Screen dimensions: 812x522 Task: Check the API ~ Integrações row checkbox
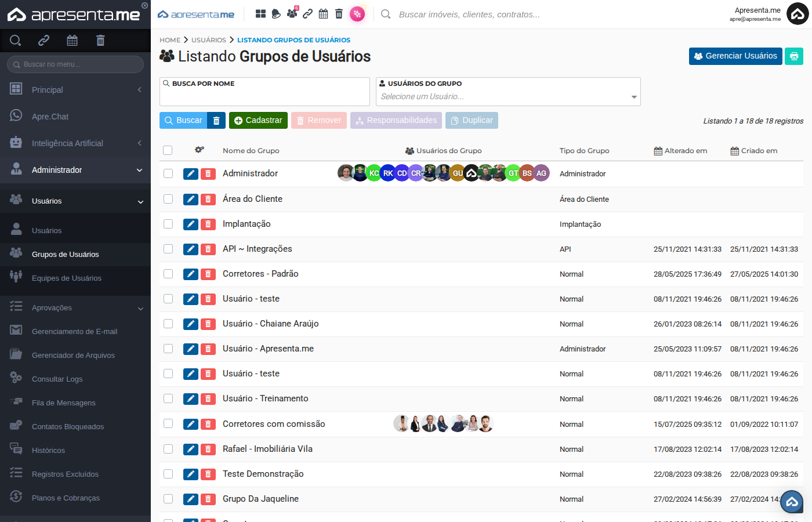click(x=168, y=249)
